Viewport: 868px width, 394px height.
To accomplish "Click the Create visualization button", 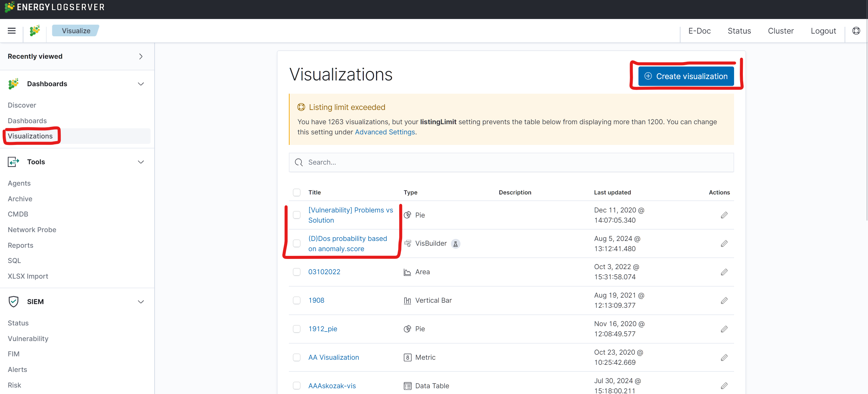I will pyautogui.click(x=686, y=76).
